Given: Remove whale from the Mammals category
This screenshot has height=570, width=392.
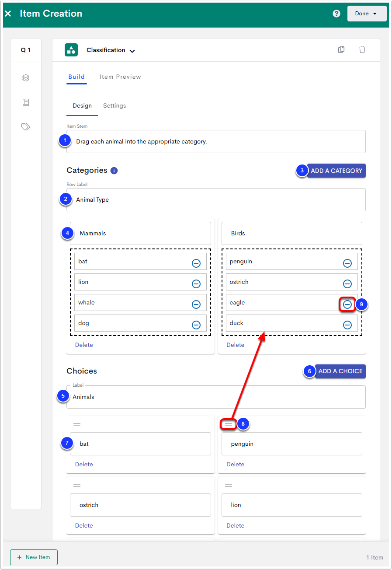Looking at the screenshot, I should coord(196,304).
